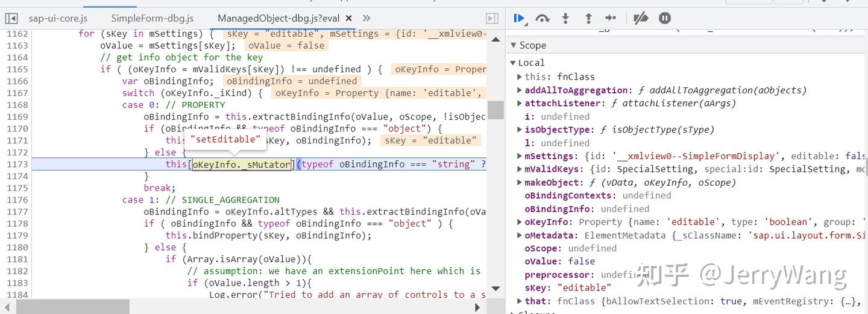This screenshot has height=314, width=868.
Task: Click line number 1177 in gutter
Action: pos(17,212)
